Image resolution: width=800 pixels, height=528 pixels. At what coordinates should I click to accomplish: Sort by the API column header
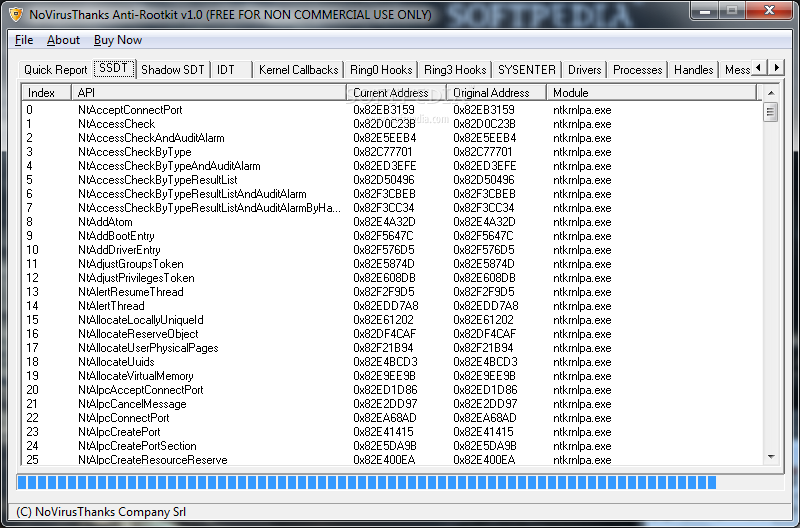(209, 93)
